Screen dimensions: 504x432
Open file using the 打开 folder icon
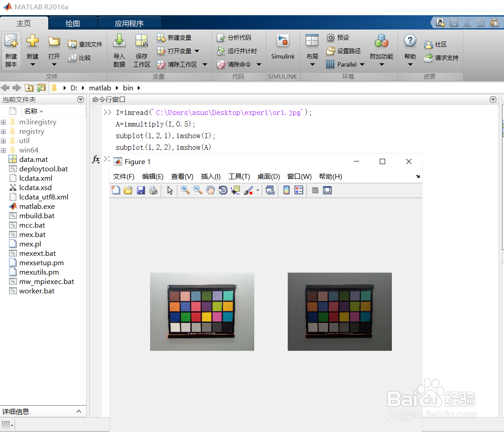[x=54, y=42]
